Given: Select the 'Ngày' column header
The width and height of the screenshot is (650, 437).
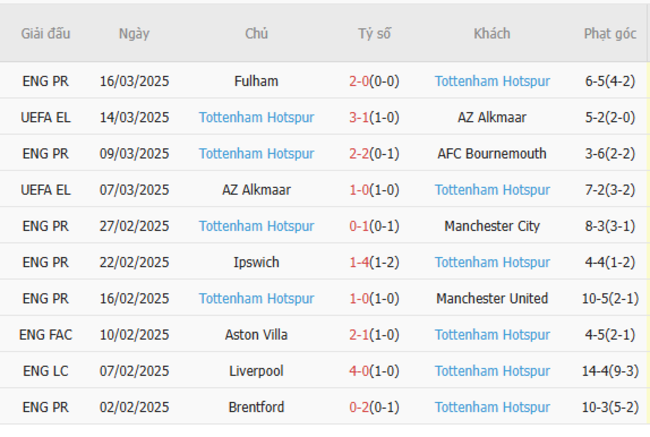Looking at the screenshot, I should 134,33.
